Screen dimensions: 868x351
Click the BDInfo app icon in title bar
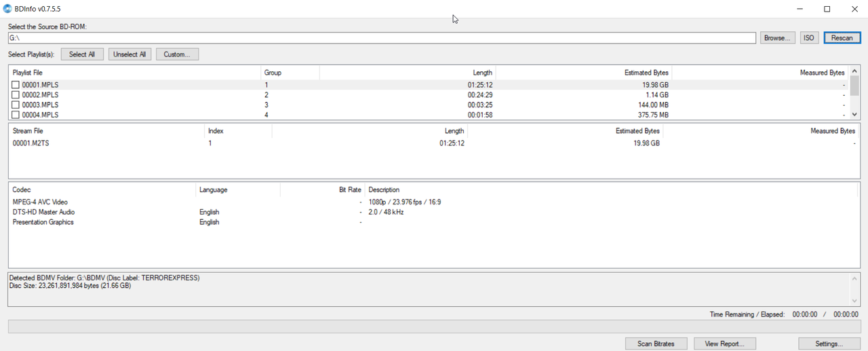7,9
